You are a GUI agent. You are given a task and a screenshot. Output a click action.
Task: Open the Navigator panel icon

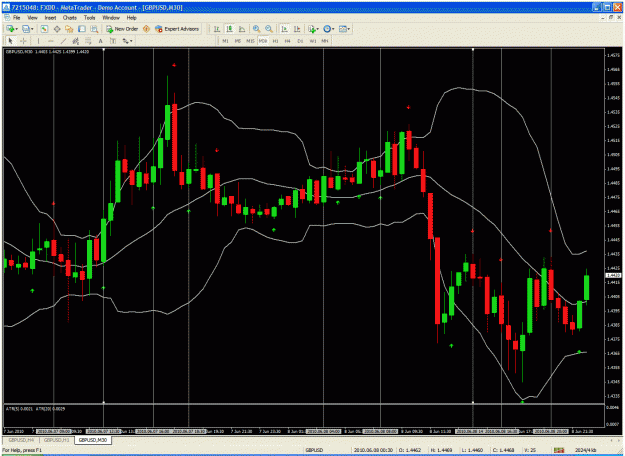[x=69, y=29]
